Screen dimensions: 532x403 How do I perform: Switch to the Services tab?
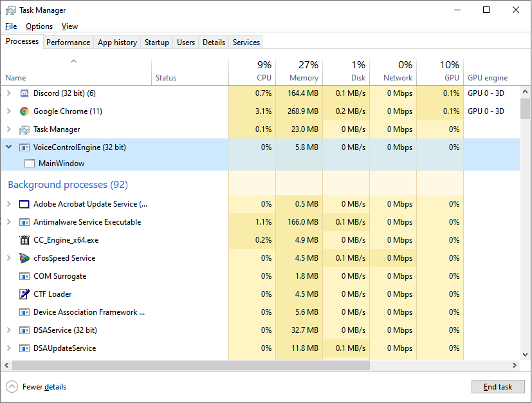pos(246,42)
